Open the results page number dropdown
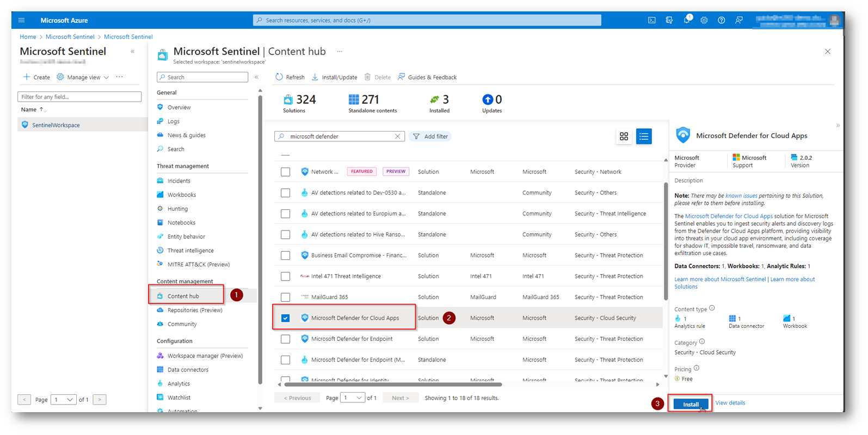868x435 pixels. pos(352,398)
